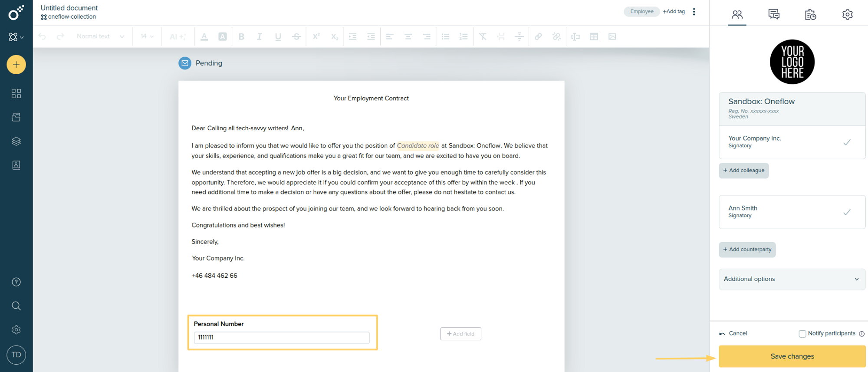Open the address book icon in sidebar
The height and width of the screenshot is (372, 868).
16,165
